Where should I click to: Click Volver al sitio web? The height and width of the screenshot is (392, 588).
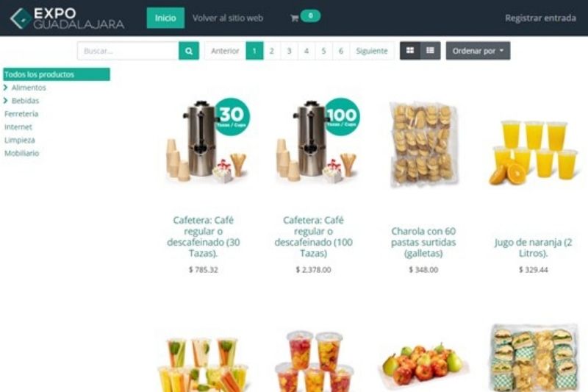pyautogui.click(x=228, y=18)
